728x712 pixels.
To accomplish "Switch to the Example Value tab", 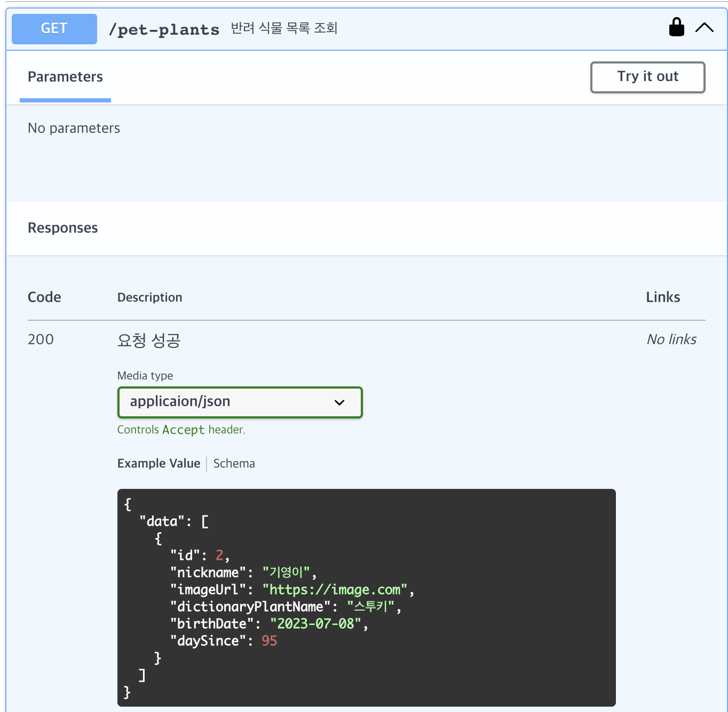I will (x=159, y=463).
